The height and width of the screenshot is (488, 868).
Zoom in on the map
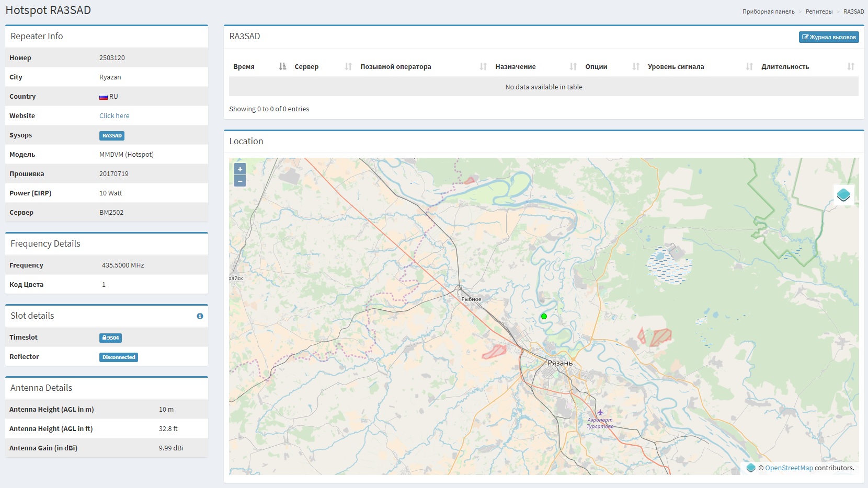[240, 169]
